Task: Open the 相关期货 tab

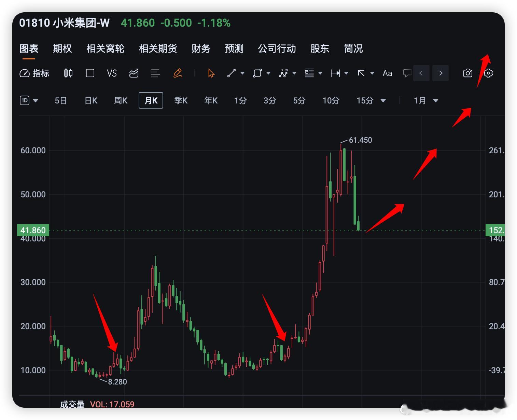Action: pos(158,48)
